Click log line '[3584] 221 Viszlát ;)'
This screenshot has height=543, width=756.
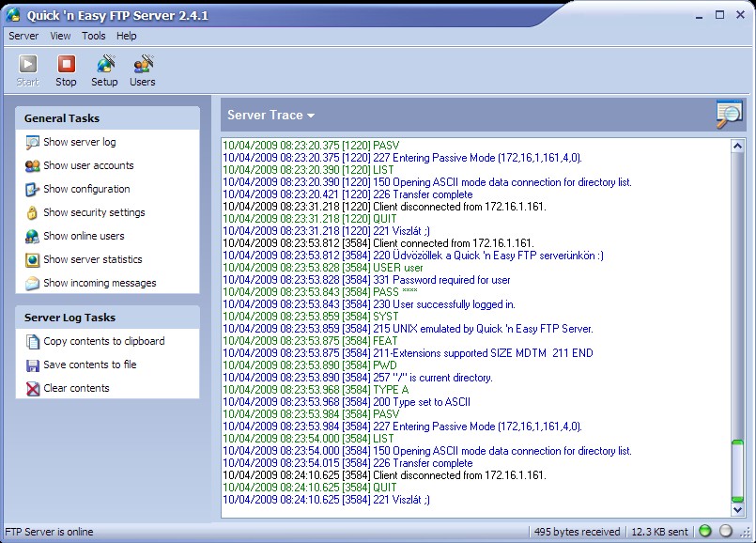pyautogui.click(x=326, y=500)
